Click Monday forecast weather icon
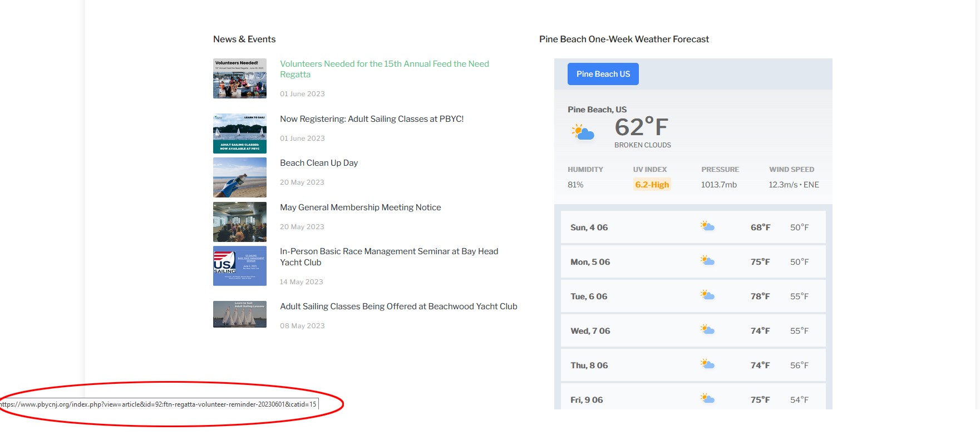Image resolution: width=980 pixels, height=445 pixels. tap(707, 261)
